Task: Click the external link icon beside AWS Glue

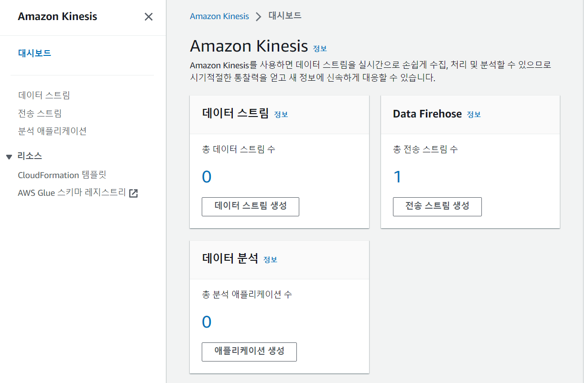Action: point(133,193)
